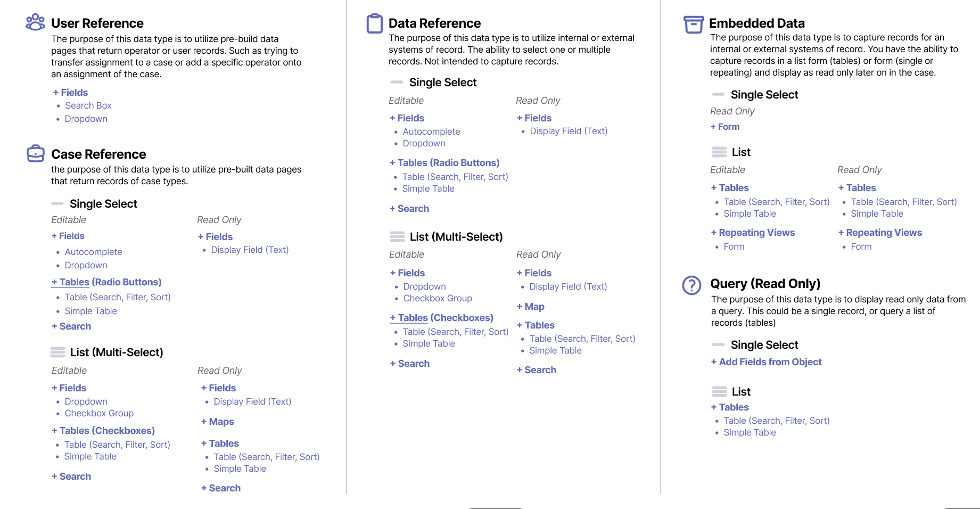
Task: Expand Add Fields from Object
Action: pos(766,362)
